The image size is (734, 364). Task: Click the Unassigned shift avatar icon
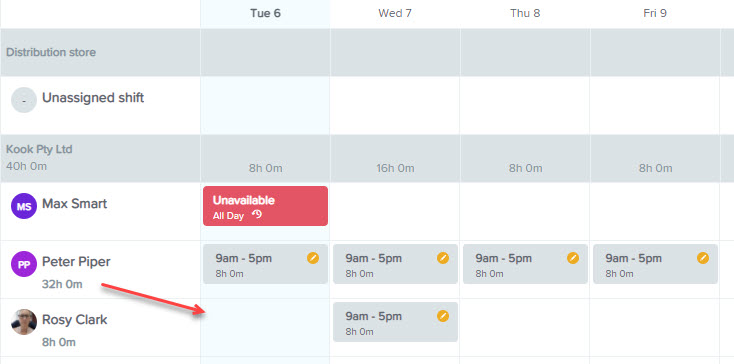(x=24, y=100)
